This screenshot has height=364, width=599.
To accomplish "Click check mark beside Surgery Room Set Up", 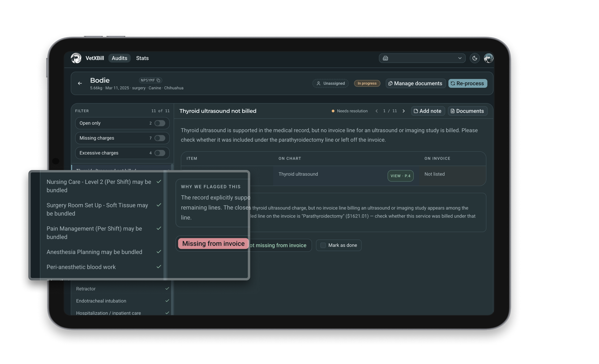I will pos(159,205).
